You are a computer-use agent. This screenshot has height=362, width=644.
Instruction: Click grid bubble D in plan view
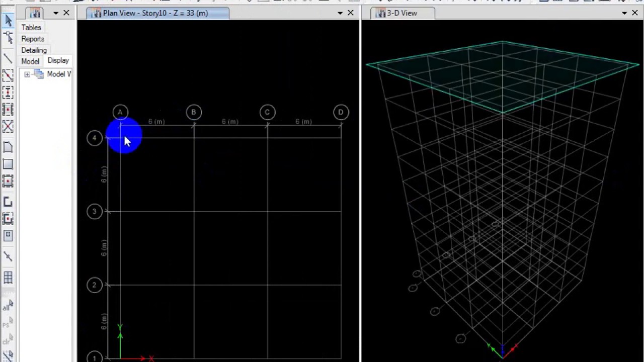tap(341, 112)
